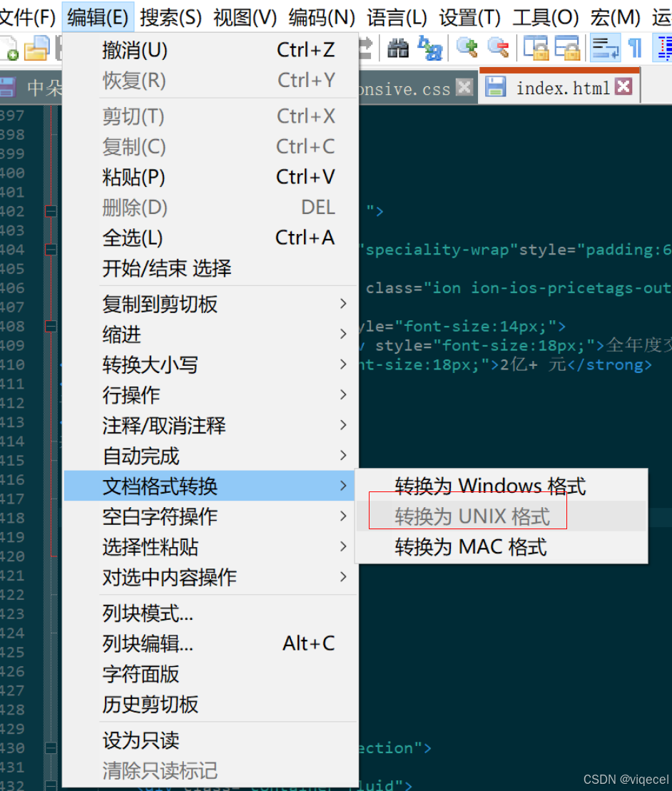Toggle synchronized vertical scrolling icon
The width and height of the screenshot is (672, 791).
tap(536, 48)
